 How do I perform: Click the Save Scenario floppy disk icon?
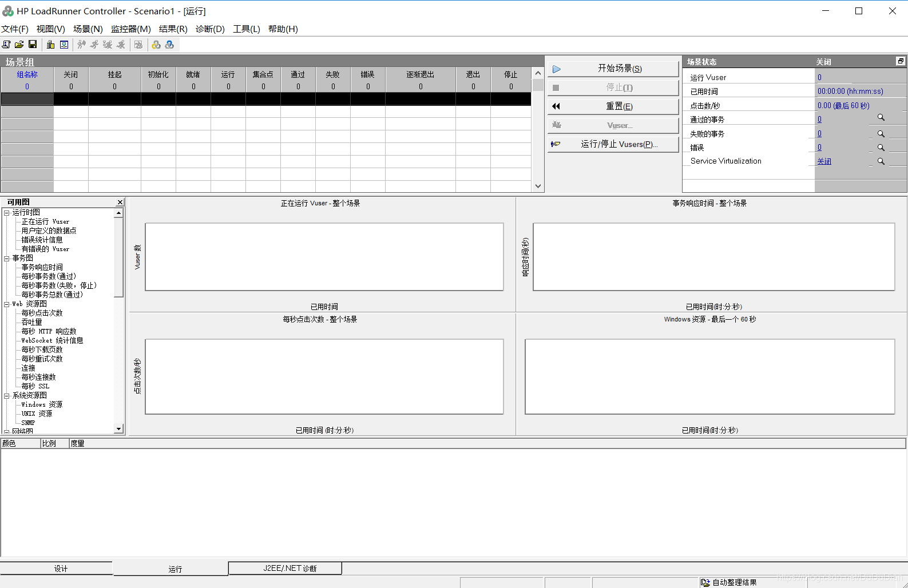pyautogui.click(x=33, y=45)
